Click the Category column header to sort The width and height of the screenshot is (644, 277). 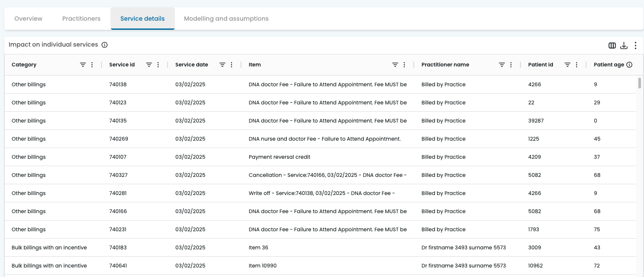coord(24,64)
